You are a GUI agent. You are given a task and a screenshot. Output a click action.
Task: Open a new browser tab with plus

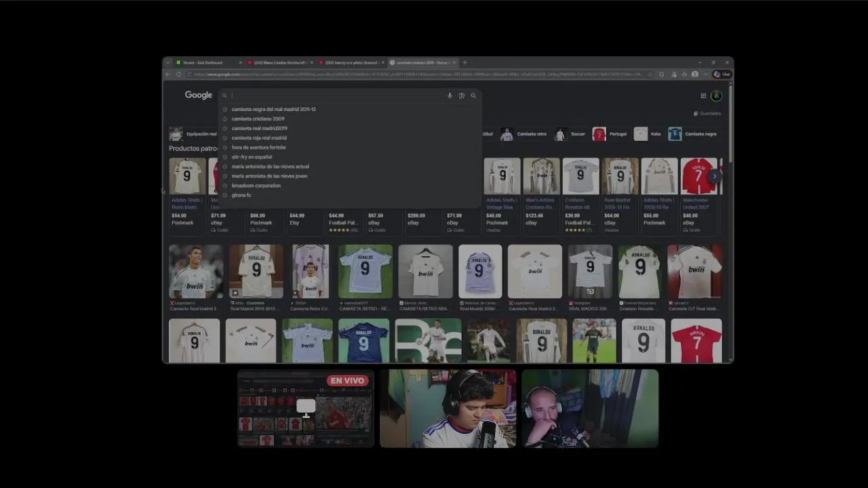pos(465,62)
